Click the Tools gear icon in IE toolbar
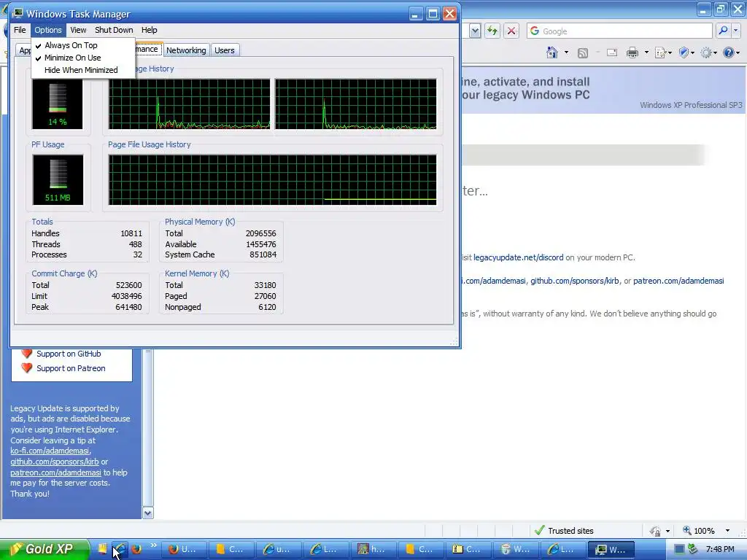 [706, 52]
